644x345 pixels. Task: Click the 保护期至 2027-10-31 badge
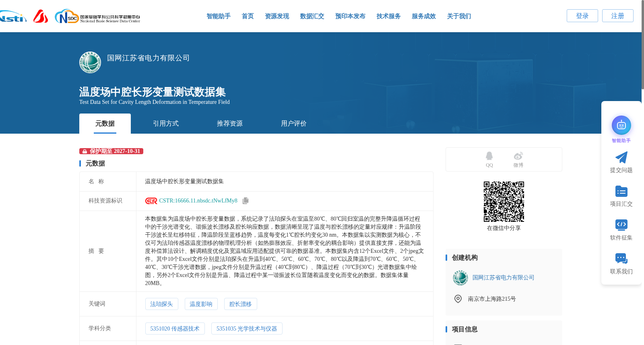point(111,151)
